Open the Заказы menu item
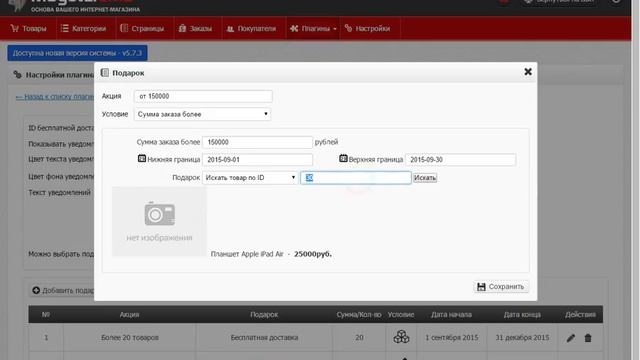The height and width of the screenshot is (360, 640). tap(195, 28)
